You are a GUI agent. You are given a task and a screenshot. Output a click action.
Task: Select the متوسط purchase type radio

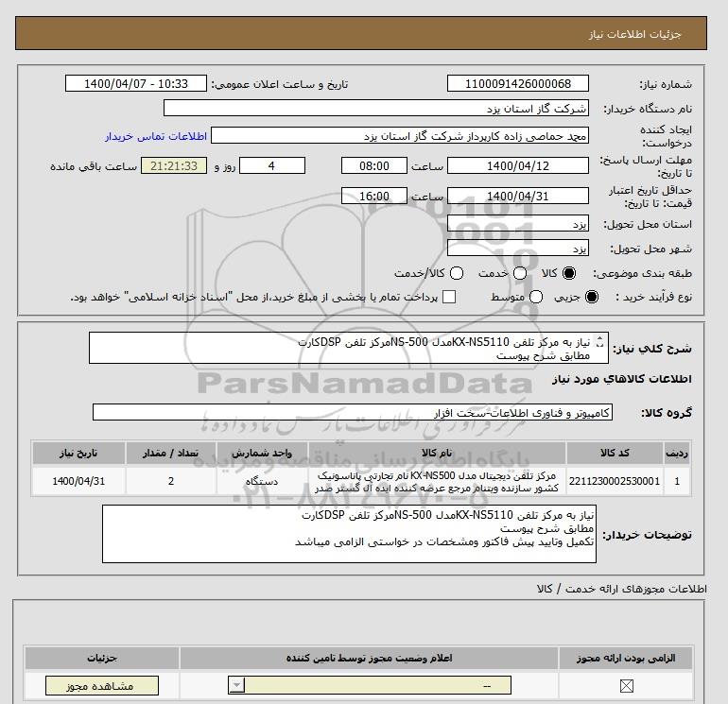pos(536,297)
